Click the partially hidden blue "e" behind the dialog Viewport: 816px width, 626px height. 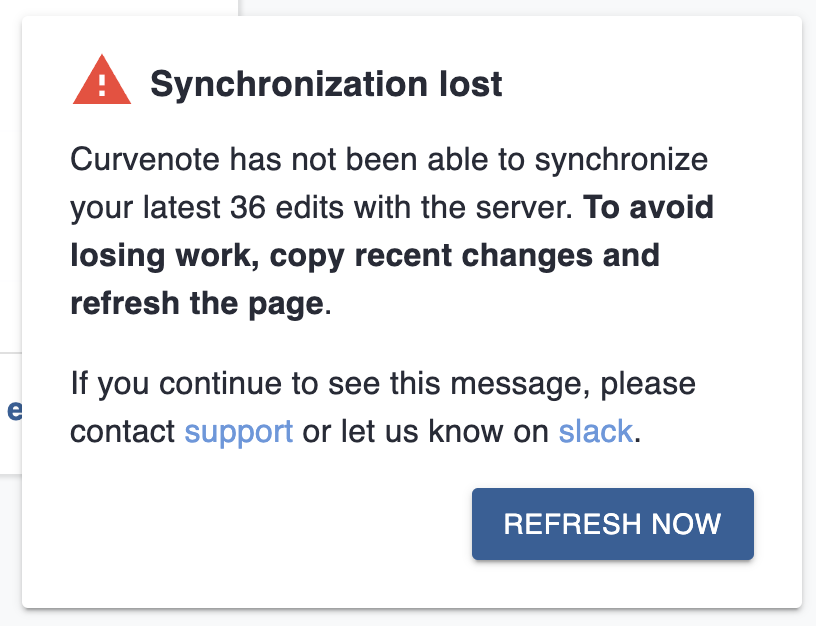tap(14, 411)
